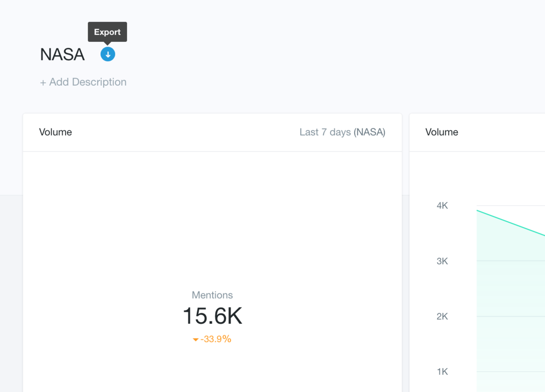Select the chart line's first data point

point(477,211)
